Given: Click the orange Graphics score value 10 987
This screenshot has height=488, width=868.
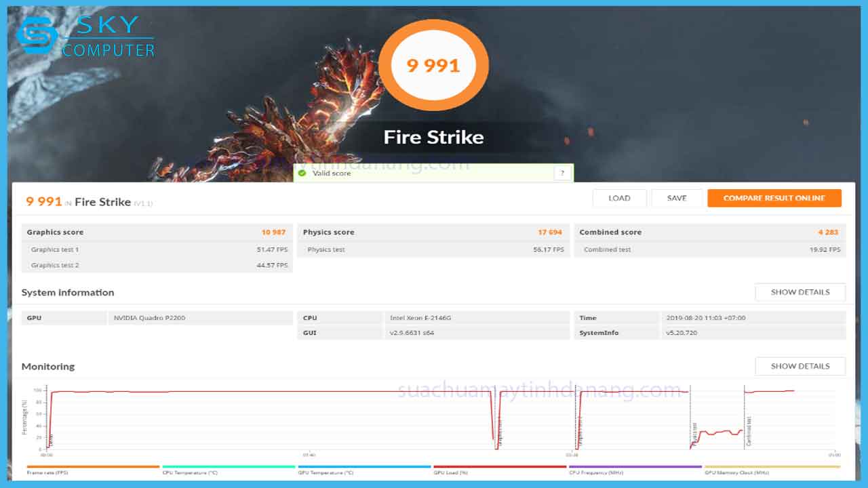Looking at the screenshot, I should (x=273, y=232).
